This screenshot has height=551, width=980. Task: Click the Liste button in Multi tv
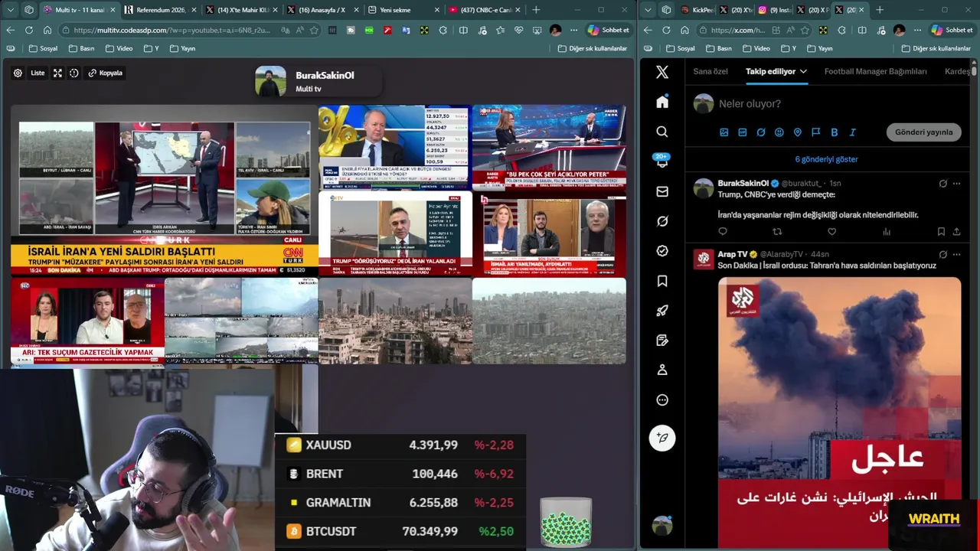38,73
